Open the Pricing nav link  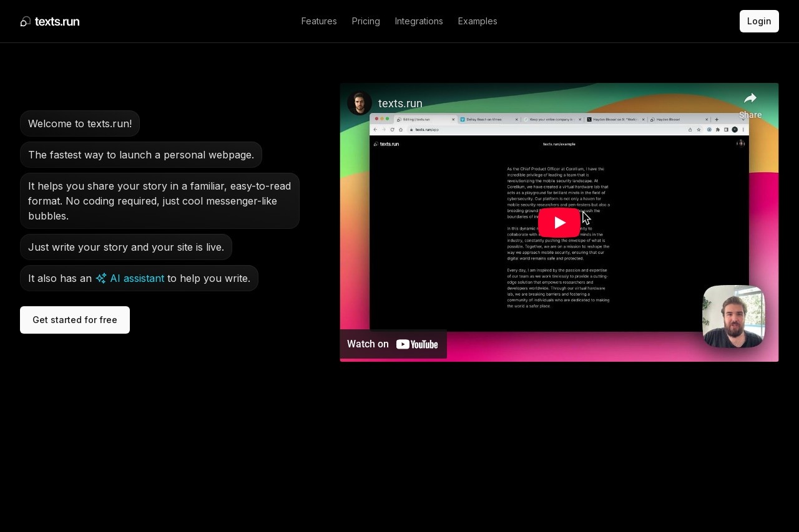[366, 21]
